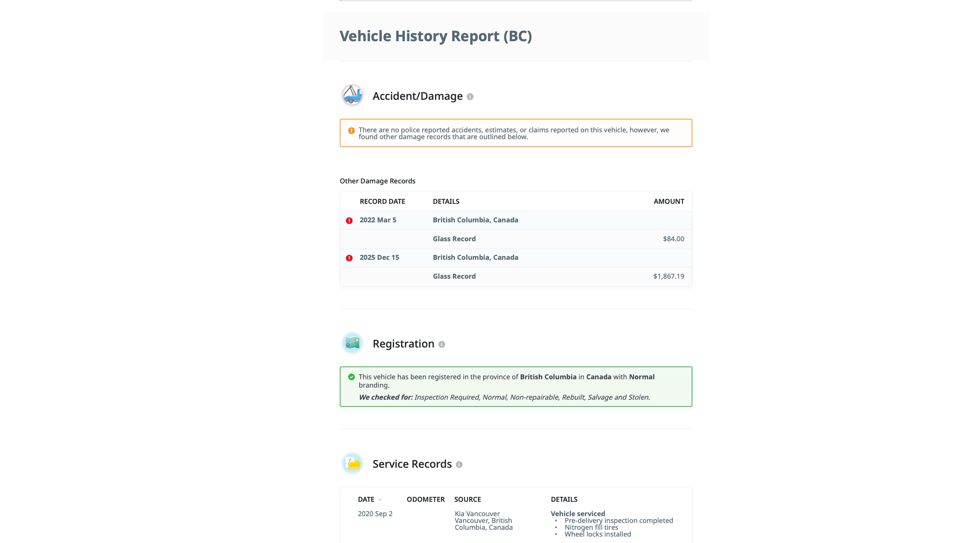Image resolution: width=980 pixels, height=543 pixels.
Task: Click the Kia Vancouver source entry
Action: 477,514
